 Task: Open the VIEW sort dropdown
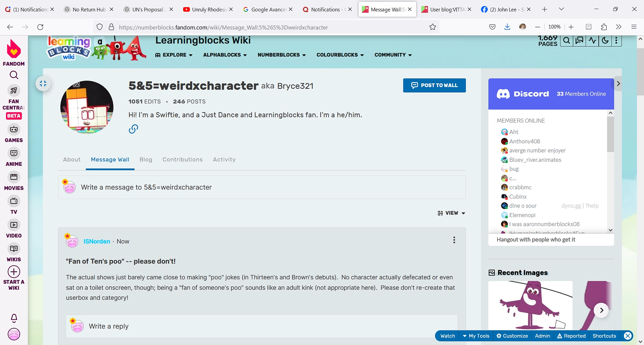click(x=452, y=213)
